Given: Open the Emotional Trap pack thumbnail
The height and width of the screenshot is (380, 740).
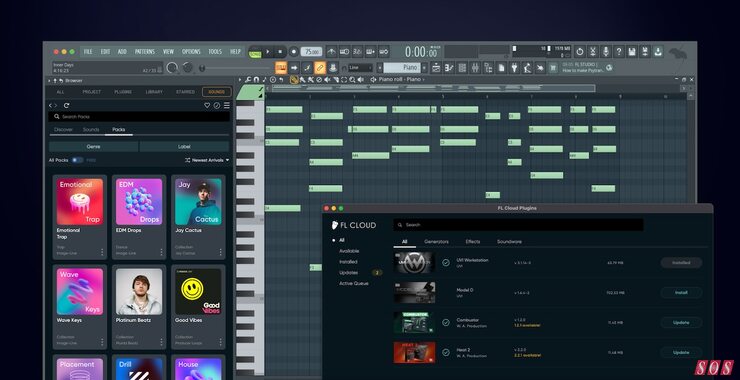Looking at the screenshot, I should 80,202.
